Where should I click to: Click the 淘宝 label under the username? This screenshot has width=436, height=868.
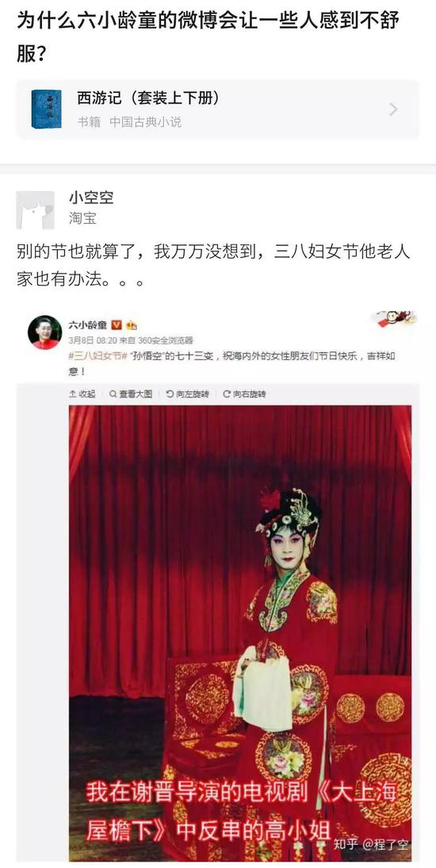82,218
